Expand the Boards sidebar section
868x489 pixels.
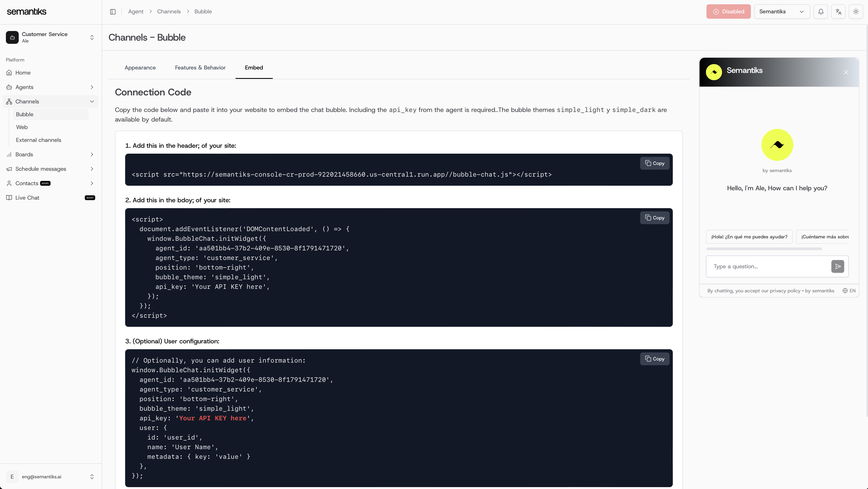coord(92,154)
